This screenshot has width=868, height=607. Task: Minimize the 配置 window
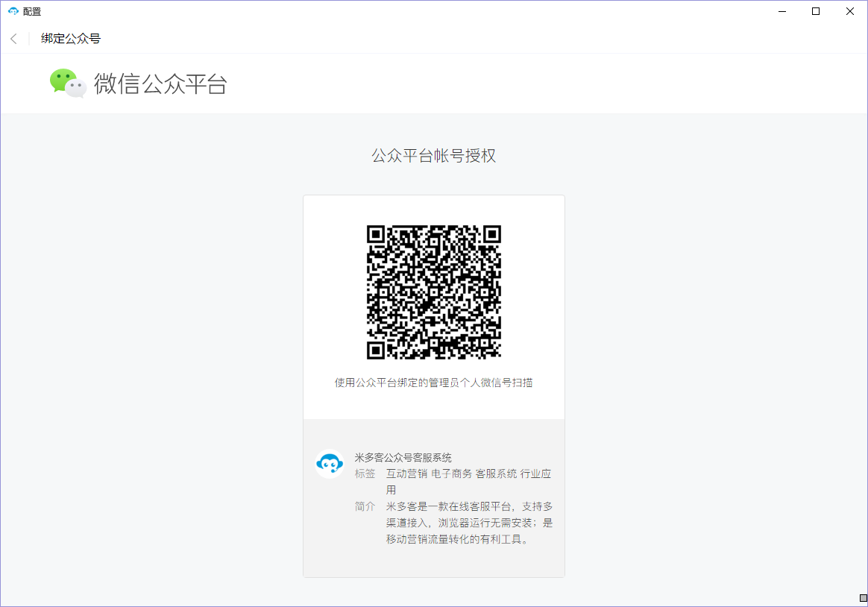[x=782, y=11]
